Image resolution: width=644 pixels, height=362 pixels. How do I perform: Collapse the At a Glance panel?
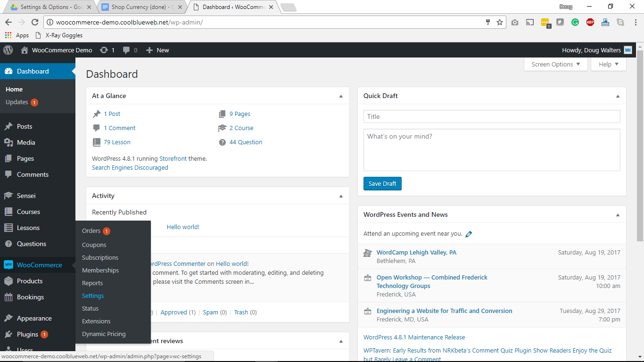(x=341, y=96)
